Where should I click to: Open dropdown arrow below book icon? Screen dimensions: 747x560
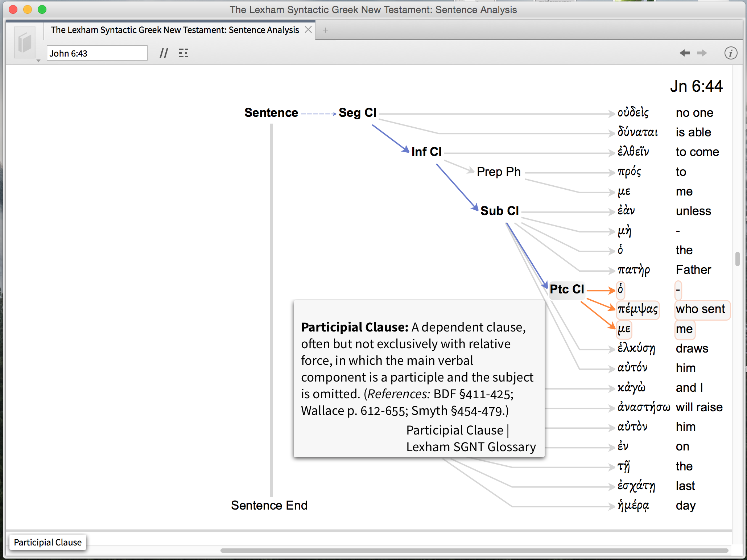(38, 61)
